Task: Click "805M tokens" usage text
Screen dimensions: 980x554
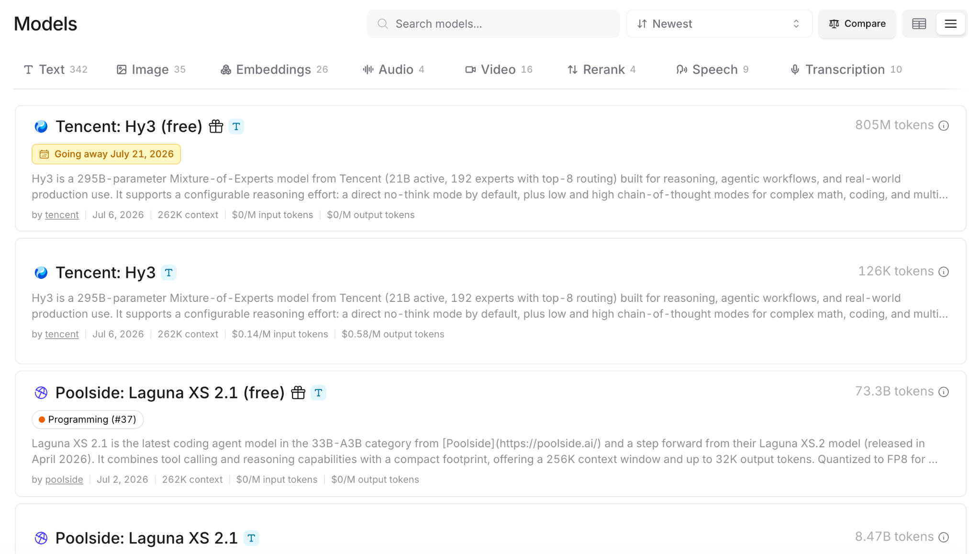Action: 894,125
